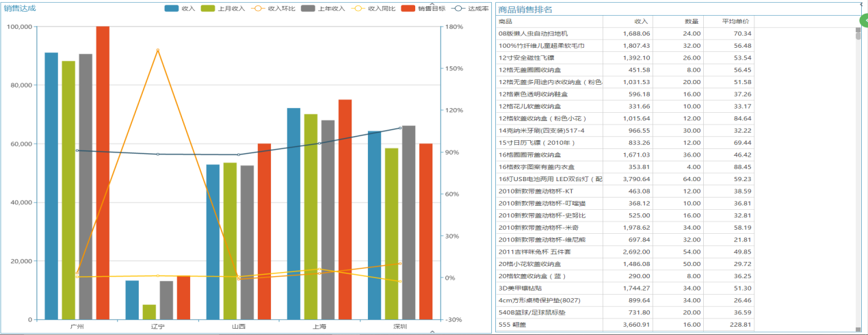Select row 12寸安全磁性飞镖

625,58
